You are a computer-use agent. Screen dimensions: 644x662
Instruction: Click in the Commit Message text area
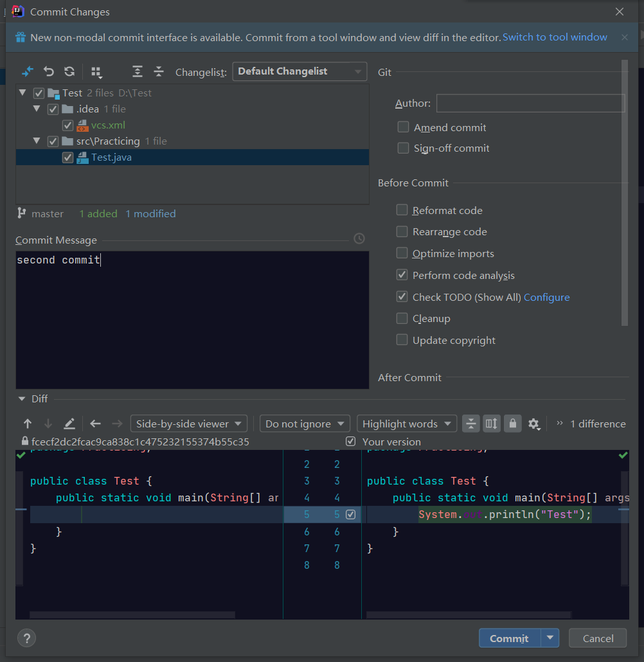click(192, 320)
